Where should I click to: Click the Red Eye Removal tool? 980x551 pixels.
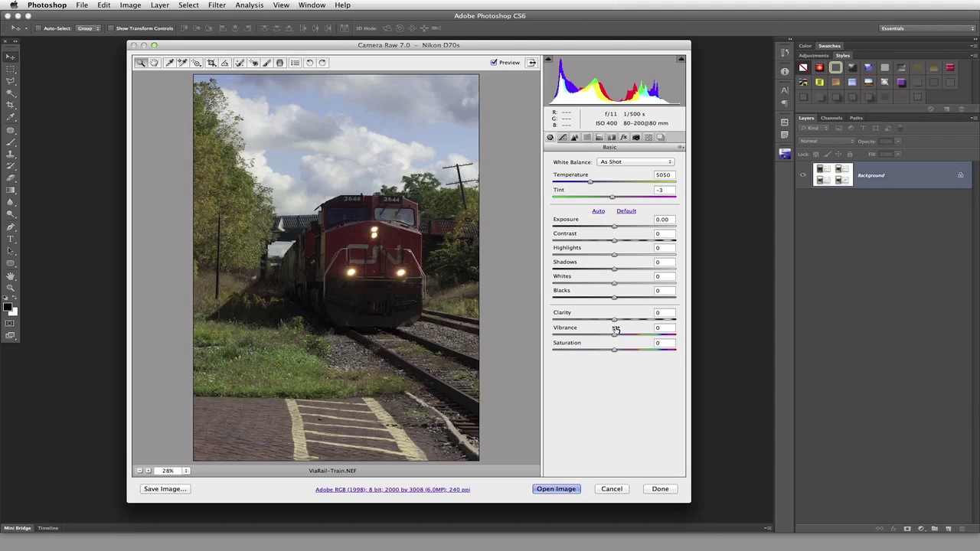pyautogui.click(x=253, y=63)
